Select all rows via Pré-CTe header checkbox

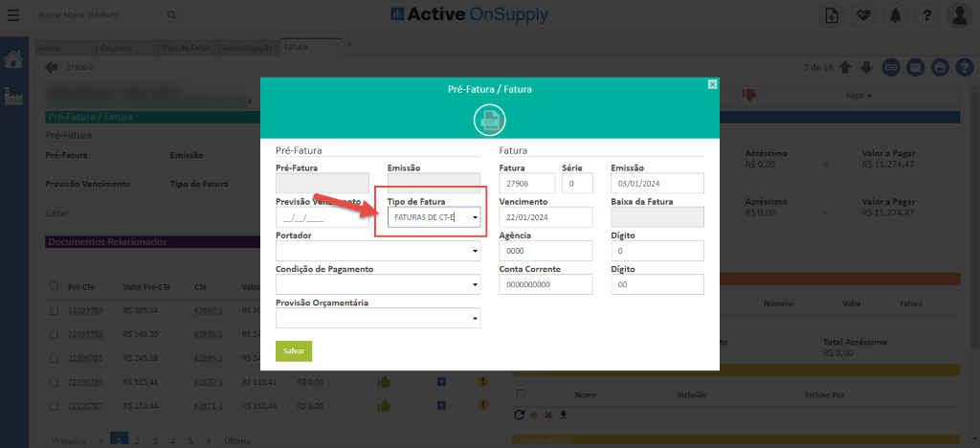[54, 286]
